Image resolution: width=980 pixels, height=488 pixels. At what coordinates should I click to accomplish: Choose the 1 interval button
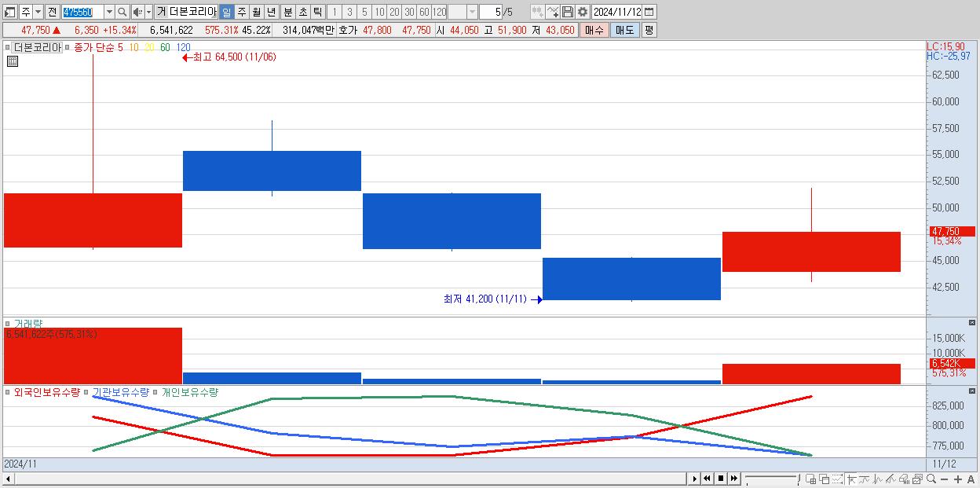[334, 12]
